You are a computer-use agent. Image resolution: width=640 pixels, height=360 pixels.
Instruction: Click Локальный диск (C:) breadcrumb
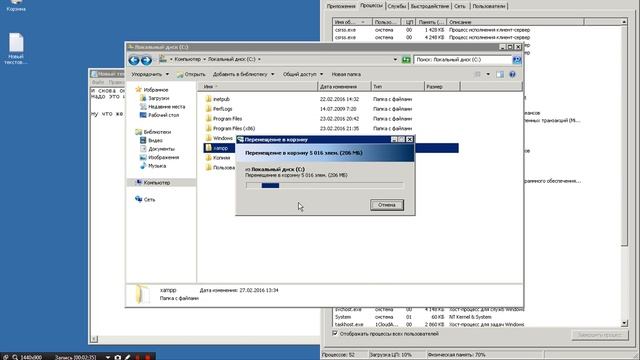pyautogui.click(x=231, y=60)
